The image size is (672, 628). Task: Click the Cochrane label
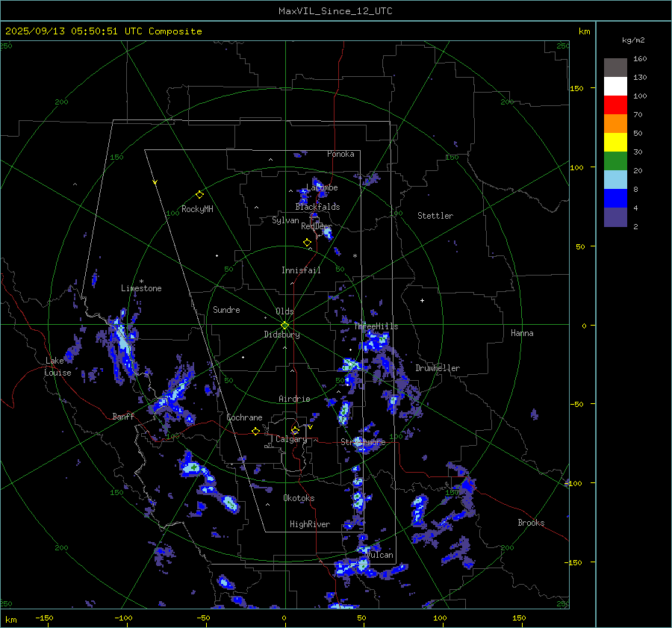[x=244, y=417]
